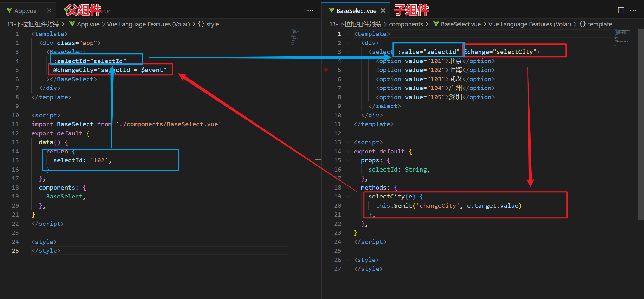The image size is (644, 299).
Task: Click :value="selectId" in BaseSelect.vue
Action: click(x=429, y=52)
